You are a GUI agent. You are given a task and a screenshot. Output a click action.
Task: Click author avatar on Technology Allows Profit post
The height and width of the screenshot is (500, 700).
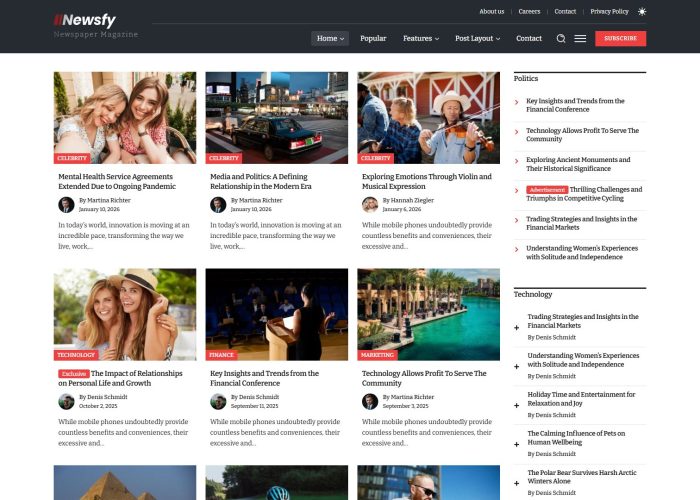370,401
